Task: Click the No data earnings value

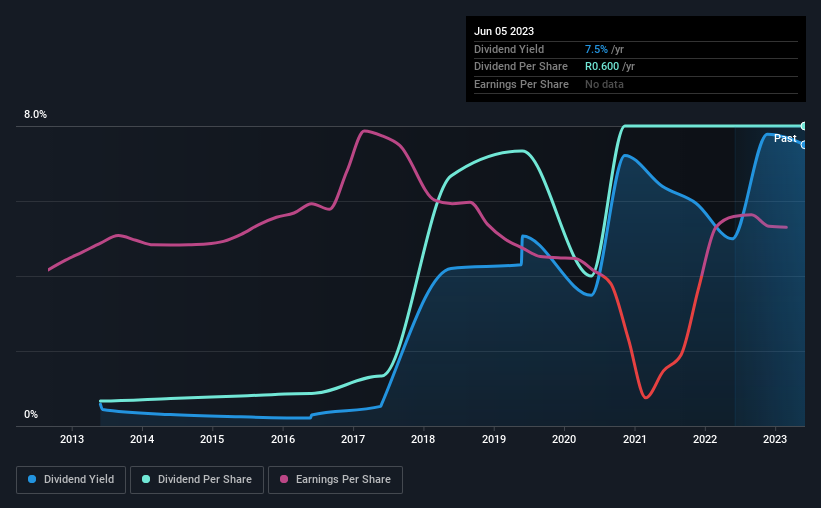Action: 604,84
